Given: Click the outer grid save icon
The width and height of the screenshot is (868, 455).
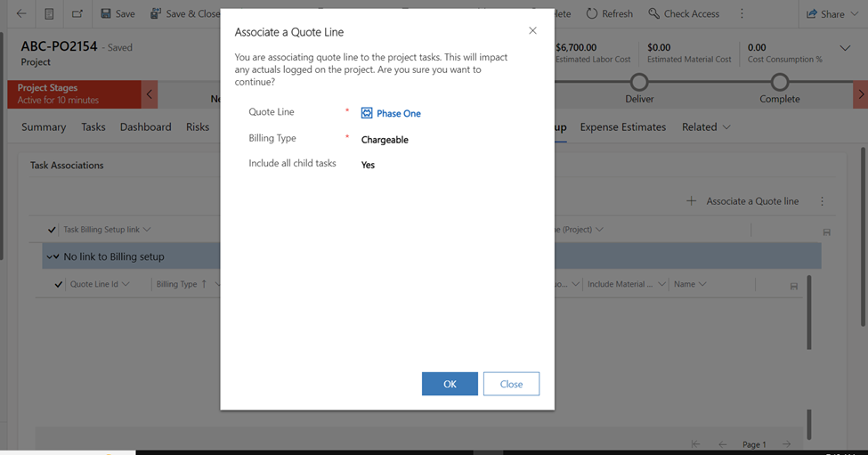Looking at the screenshot, I should point(826,232).
